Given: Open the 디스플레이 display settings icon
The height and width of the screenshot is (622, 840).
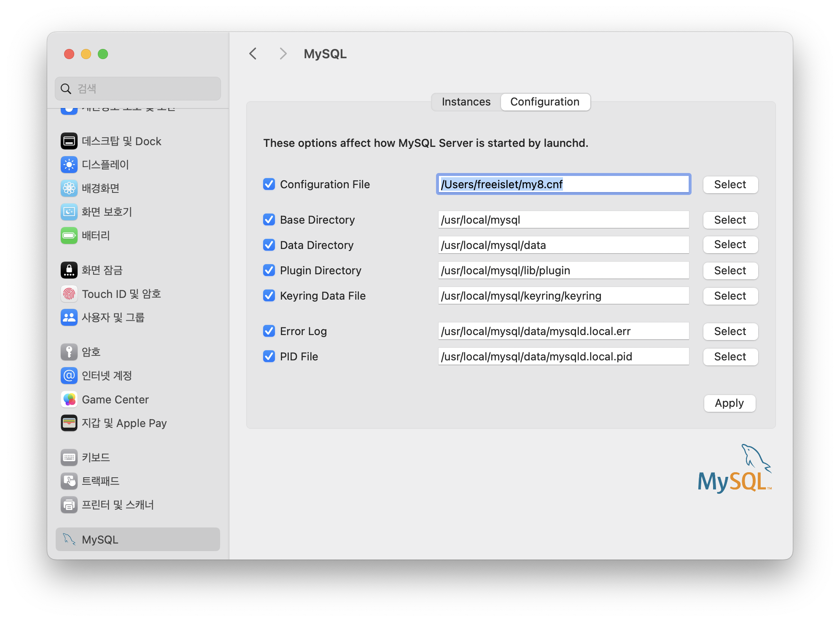Looking at the screenshot, I should tap(69, 165).
